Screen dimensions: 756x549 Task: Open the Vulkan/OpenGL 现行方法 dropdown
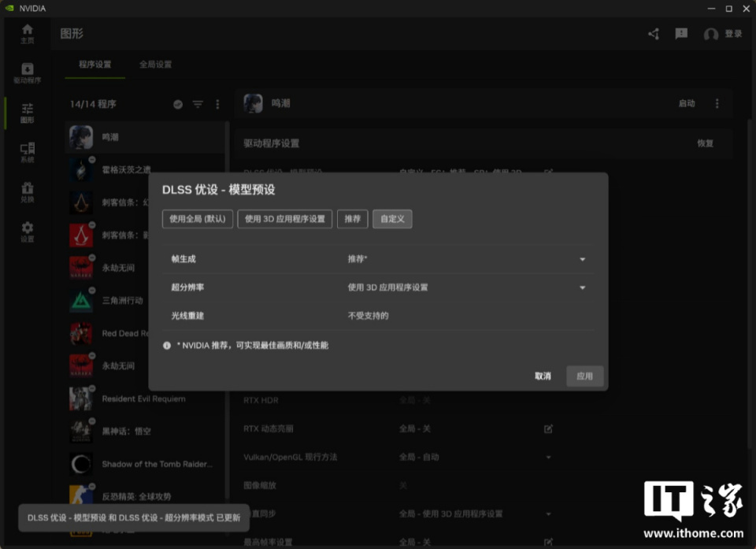551,457
